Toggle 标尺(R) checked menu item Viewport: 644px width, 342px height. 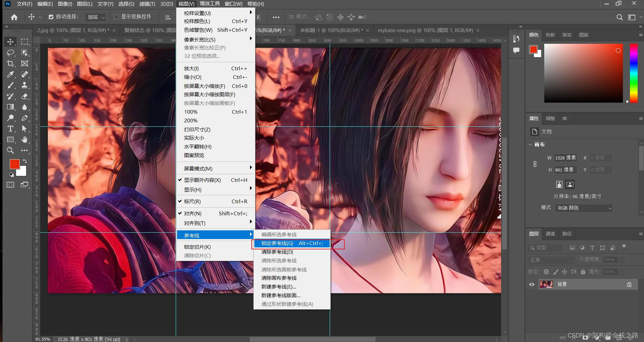click(x=216, y=201)
